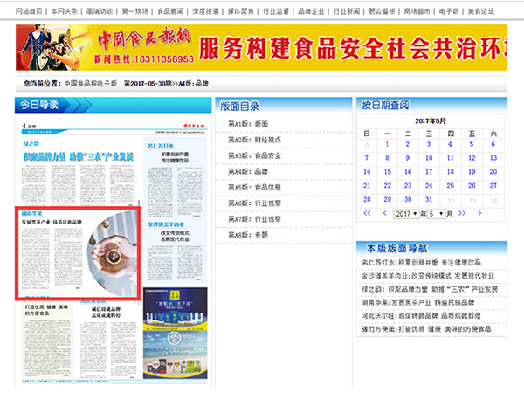Click 中国食品报电子版 breadcrumb link

pos(90,84)
